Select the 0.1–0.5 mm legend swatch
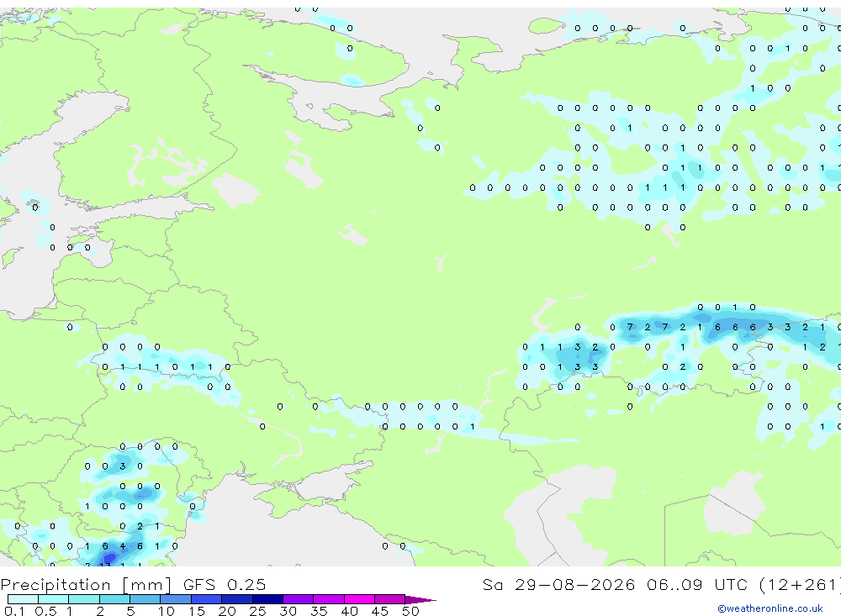 point(23,599)
